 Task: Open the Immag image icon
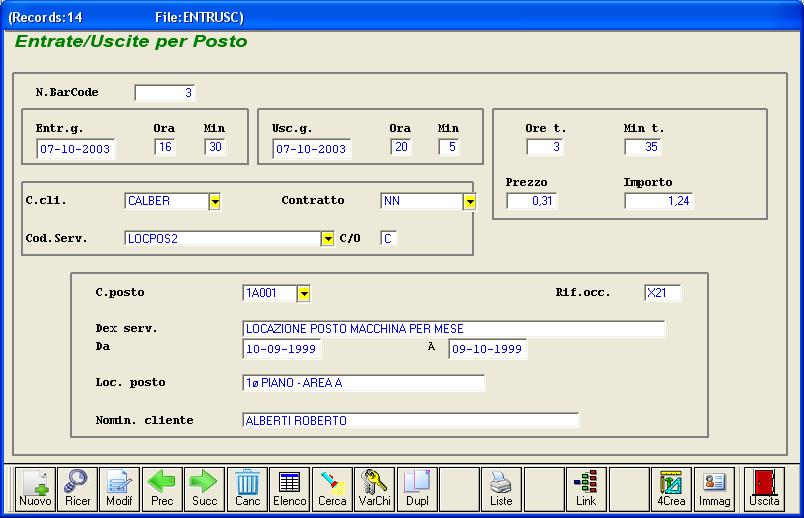(x=714, y=488)
